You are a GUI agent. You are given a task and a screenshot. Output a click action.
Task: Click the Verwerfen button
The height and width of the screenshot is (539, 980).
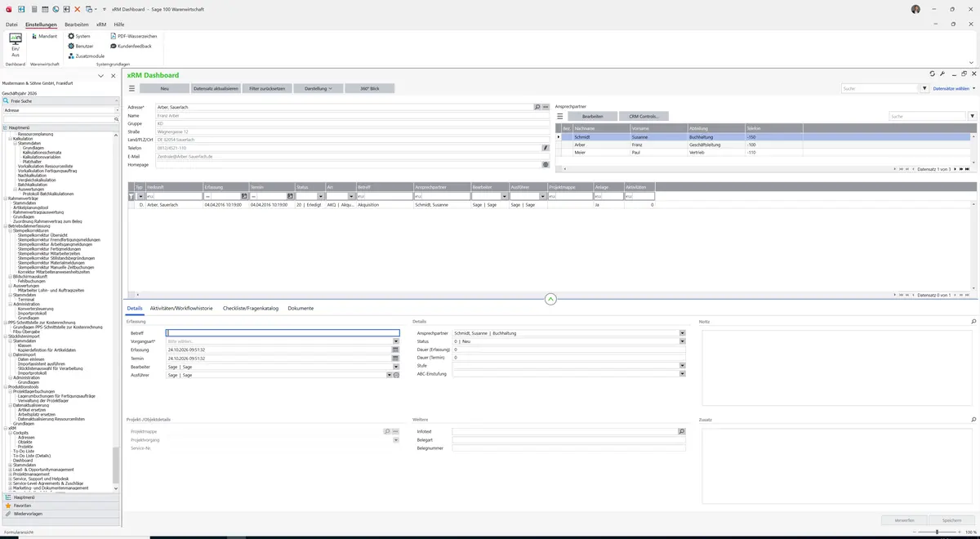(904, 519)
